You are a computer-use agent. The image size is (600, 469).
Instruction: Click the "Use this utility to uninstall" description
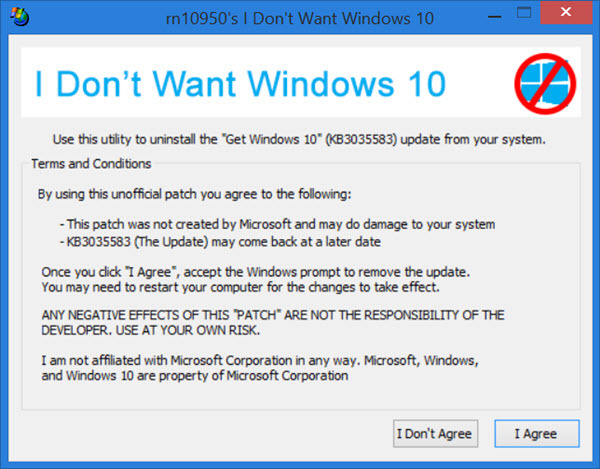(299, 138)
